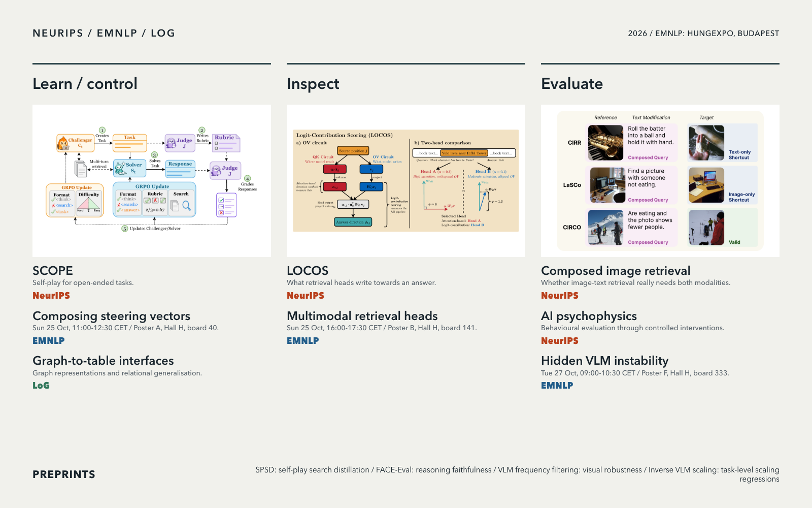Open Graph-to-table interfaces entry
Viewport: 812px width, 508px height.
[103, 361]
